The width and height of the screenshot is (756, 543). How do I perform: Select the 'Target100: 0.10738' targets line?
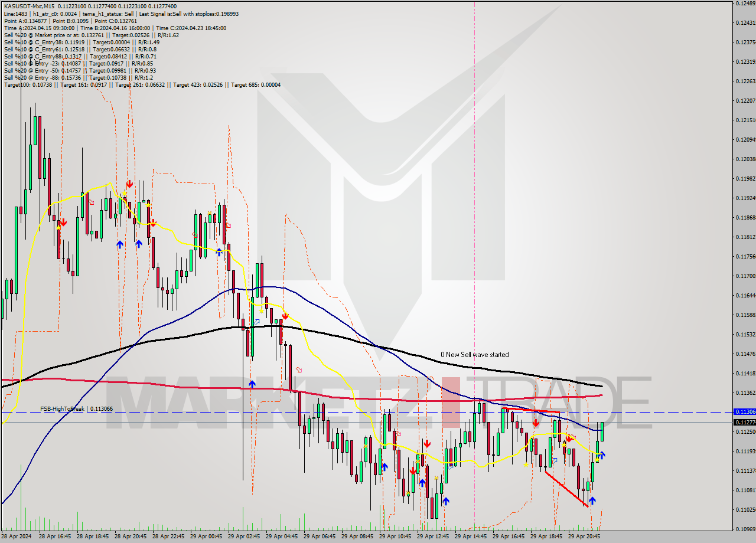point(142,84)
